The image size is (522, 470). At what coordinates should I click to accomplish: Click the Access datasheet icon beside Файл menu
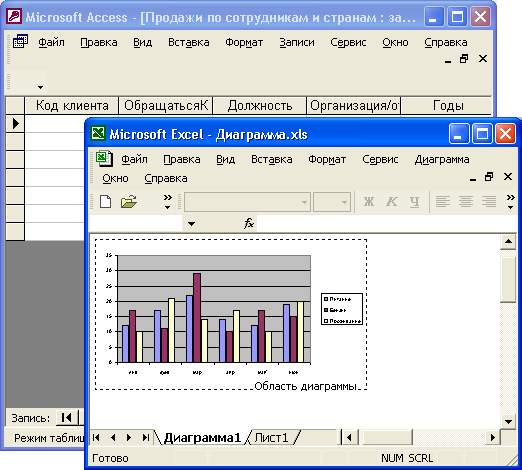[x=20, y=41]
